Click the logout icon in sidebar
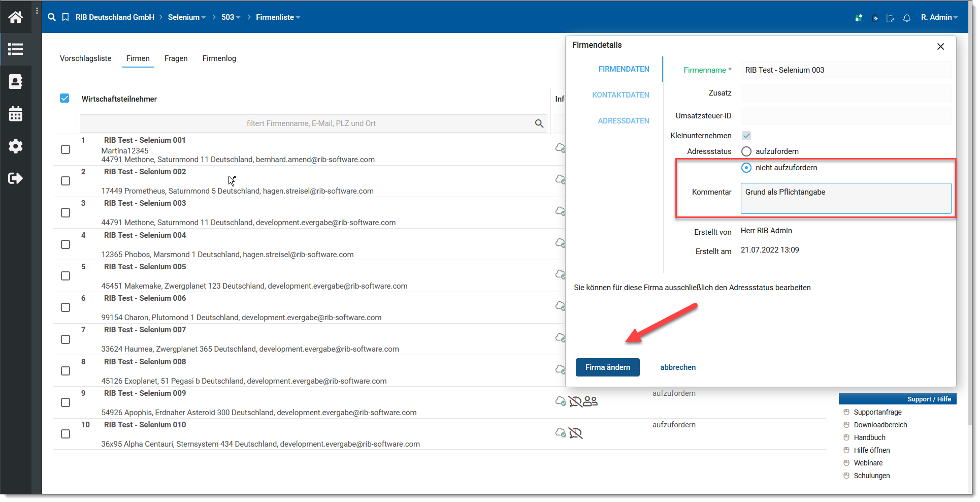The width and height of the screenshot is (980, 502). 15,178
